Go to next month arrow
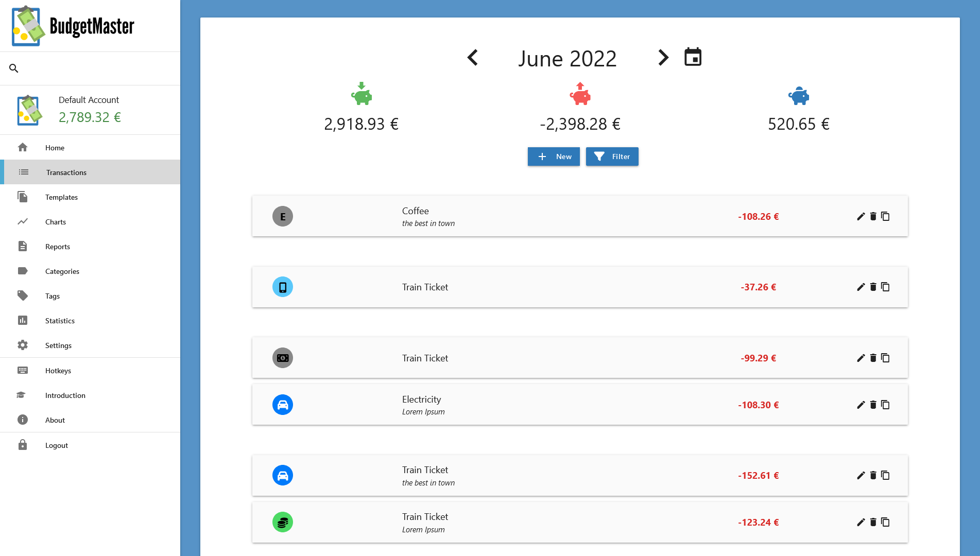 pyautogui.click(x=663, y=58)
